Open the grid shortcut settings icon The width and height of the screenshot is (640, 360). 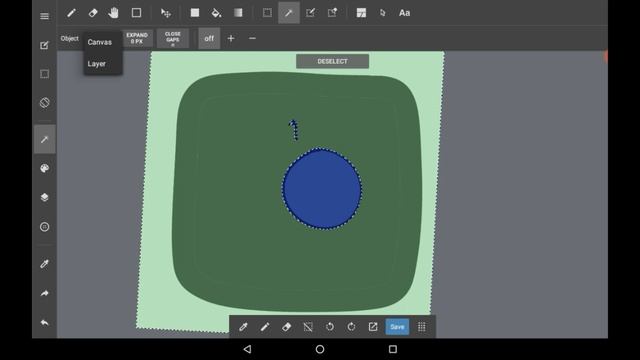click(x=422, y=327)
